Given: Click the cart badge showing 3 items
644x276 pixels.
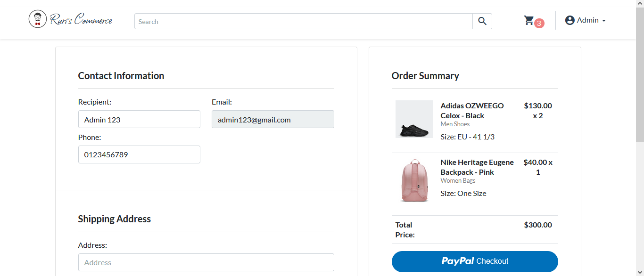Looking at the screenshot, I should 539,23.
